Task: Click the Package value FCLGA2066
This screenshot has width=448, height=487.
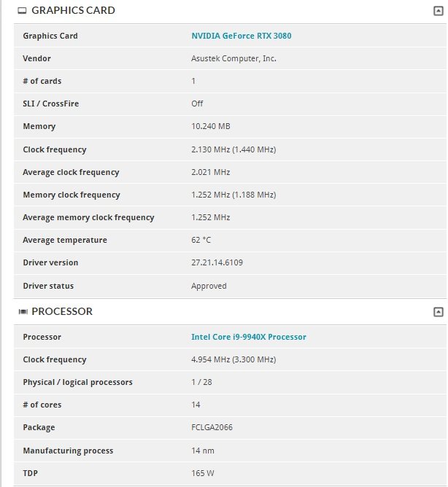Action: point(212,427)
